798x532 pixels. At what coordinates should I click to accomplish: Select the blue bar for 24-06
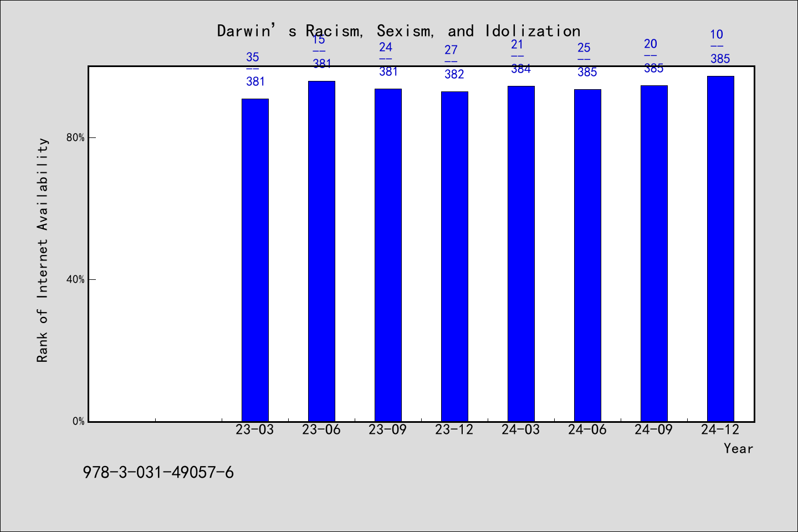[x=587, y=255]
